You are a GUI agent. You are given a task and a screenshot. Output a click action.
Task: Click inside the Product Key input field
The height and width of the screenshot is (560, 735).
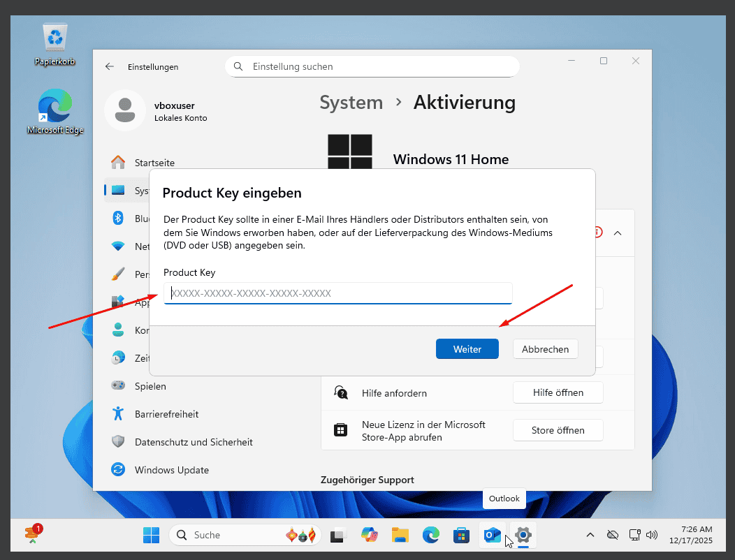click(337, 293)
